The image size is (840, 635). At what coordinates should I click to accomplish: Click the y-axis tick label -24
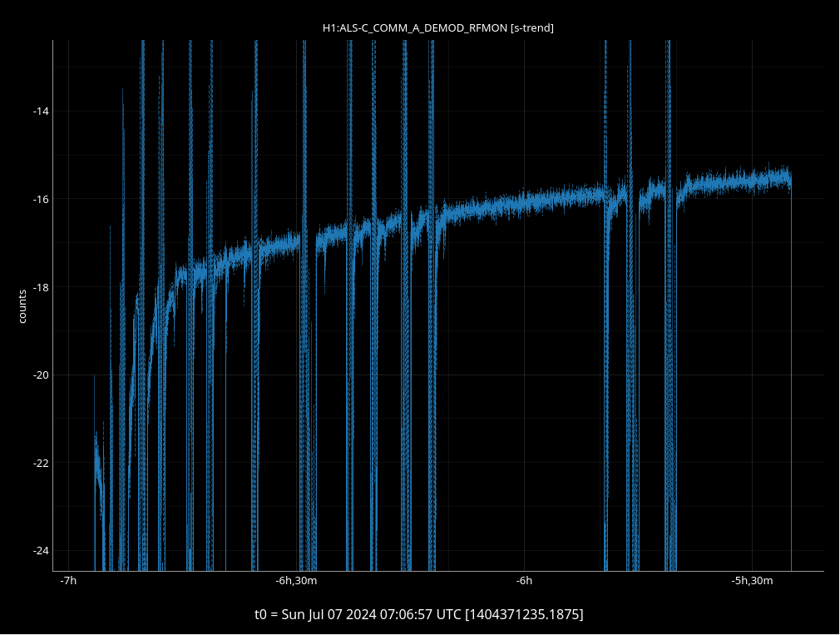pos(41,551)
